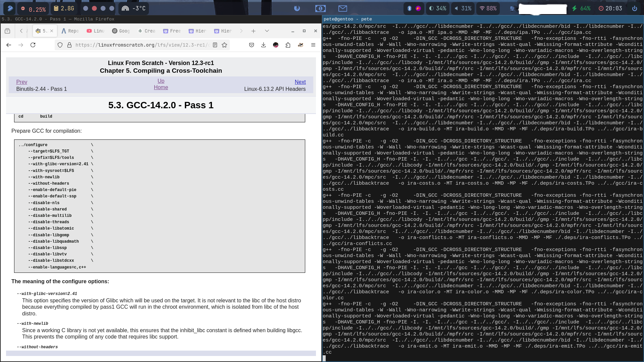Switch to the third workspace dot
This screenshot has height=362, width=644.
point(103,8)
